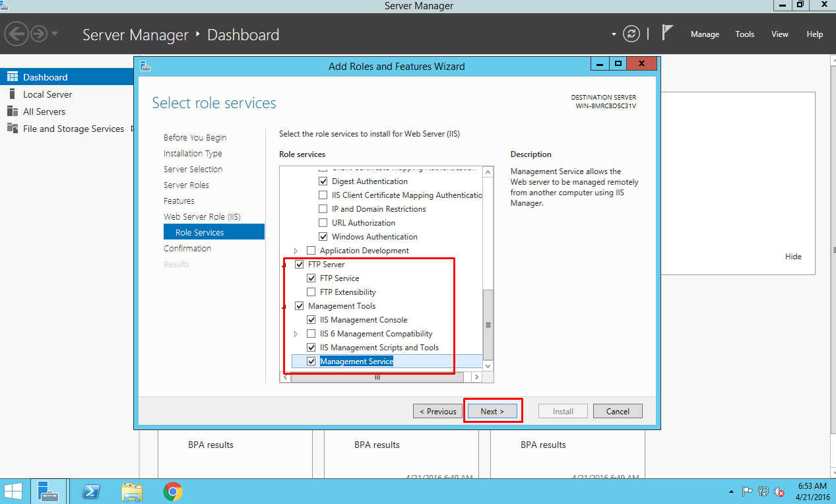
Task: Click the Local Server icon in sidebar
Action: (x=13, y=94)
